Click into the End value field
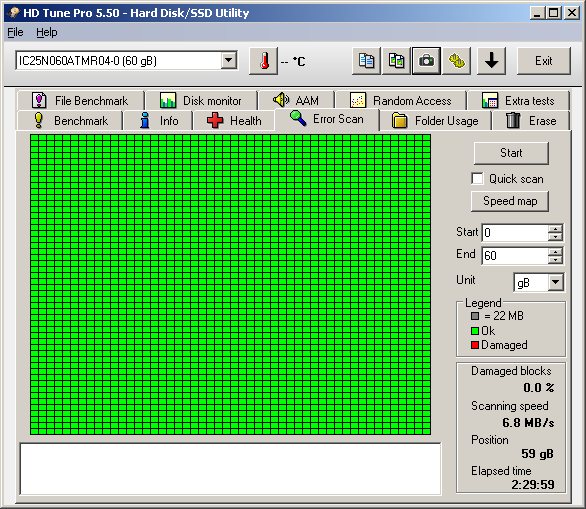 [515, 256]
